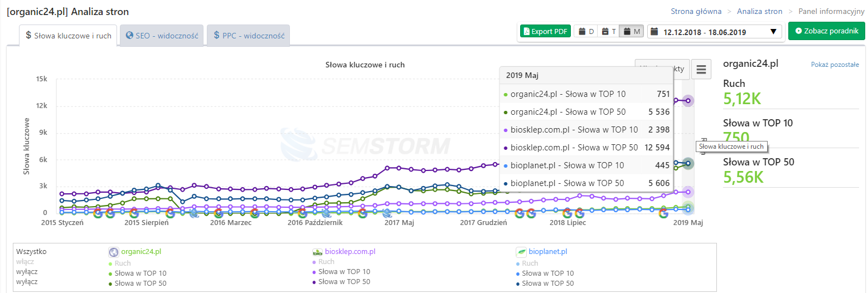Click the Export PDF button
868x293 pixels.
point(545,32)
